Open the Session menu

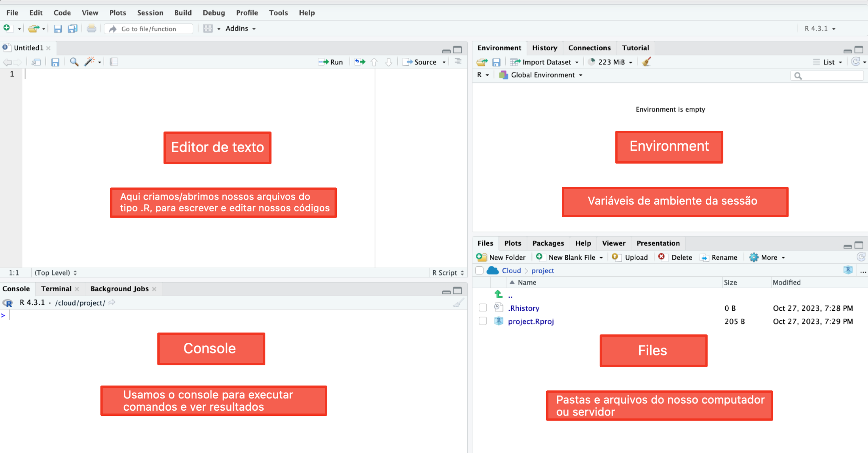(150, 13)
